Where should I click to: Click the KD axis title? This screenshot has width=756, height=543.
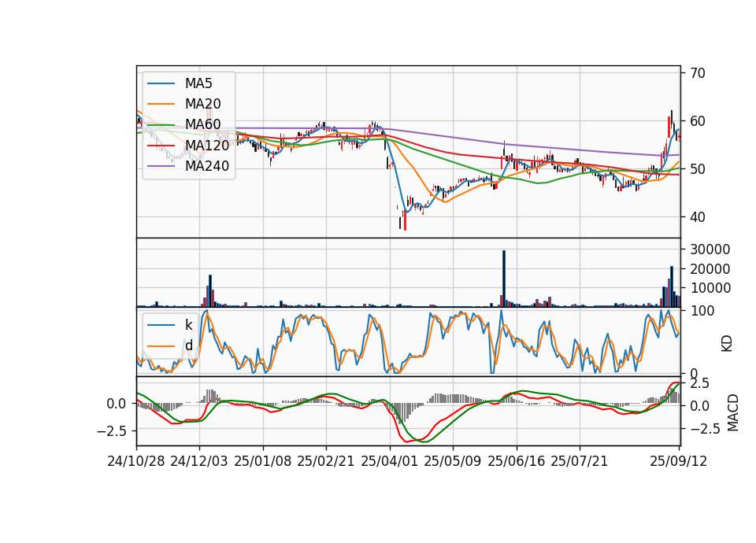[x=727, y=344]
